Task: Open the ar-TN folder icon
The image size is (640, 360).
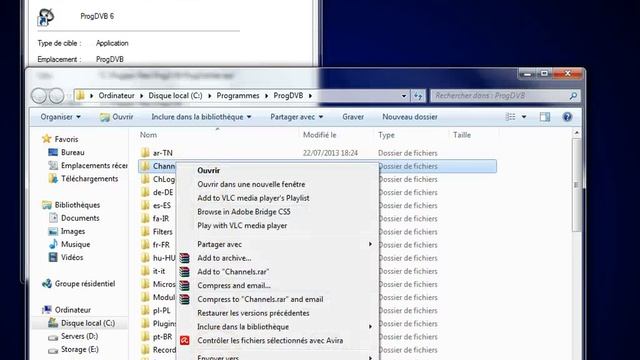Action: (x=145, y=153)
